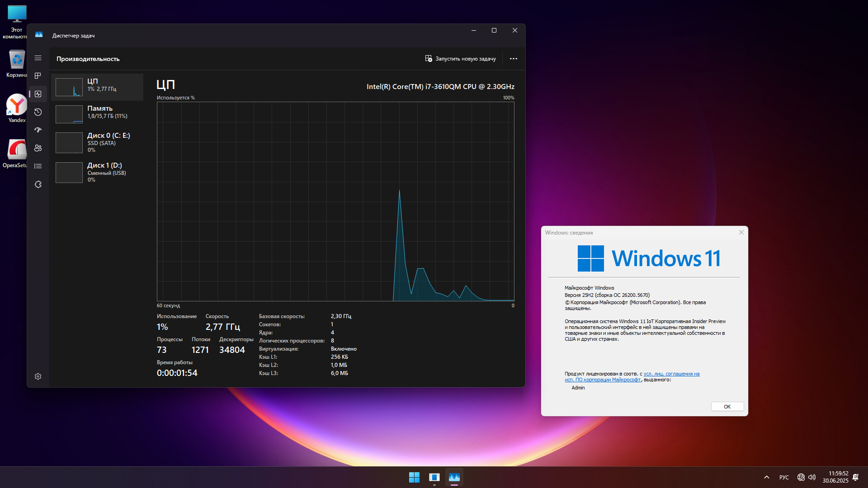This screenshot has width=868, height=488.
Task: Open Startup apps page icon
Action: pyautogui.click(x=38, y=130)
